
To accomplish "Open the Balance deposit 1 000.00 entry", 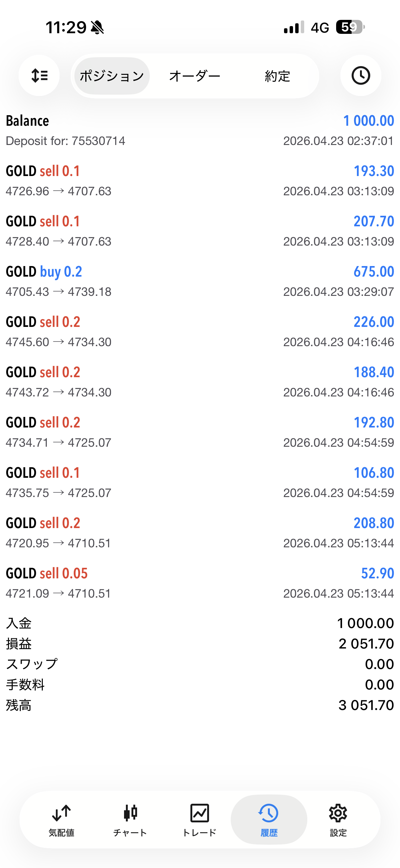I will [x=200, y=130].
